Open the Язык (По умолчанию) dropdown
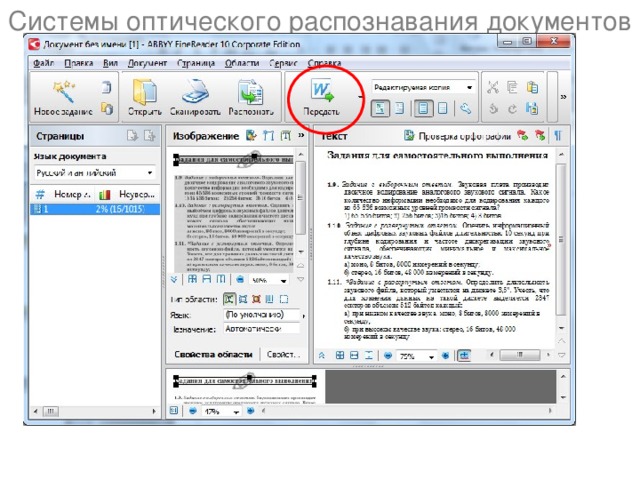 coord(264,315)
